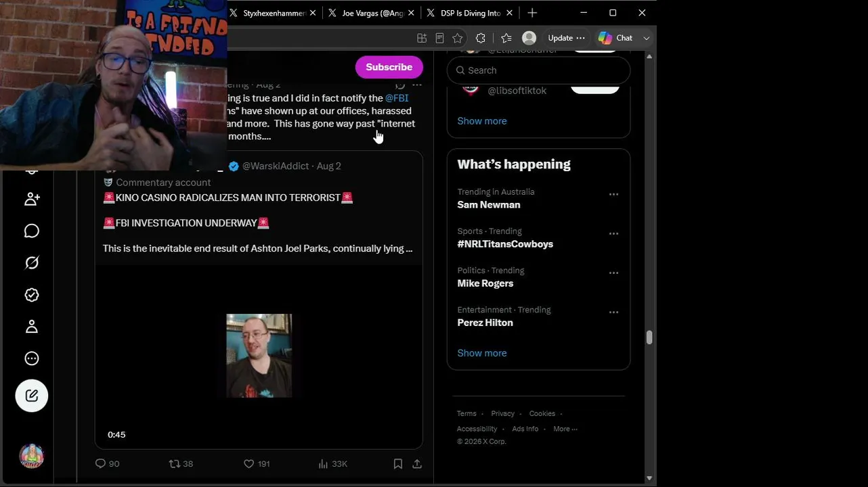Expand the Chat dropdown chevron
Image resolution: width=868 pixels, height=487 pixels.
pos(647,38)
